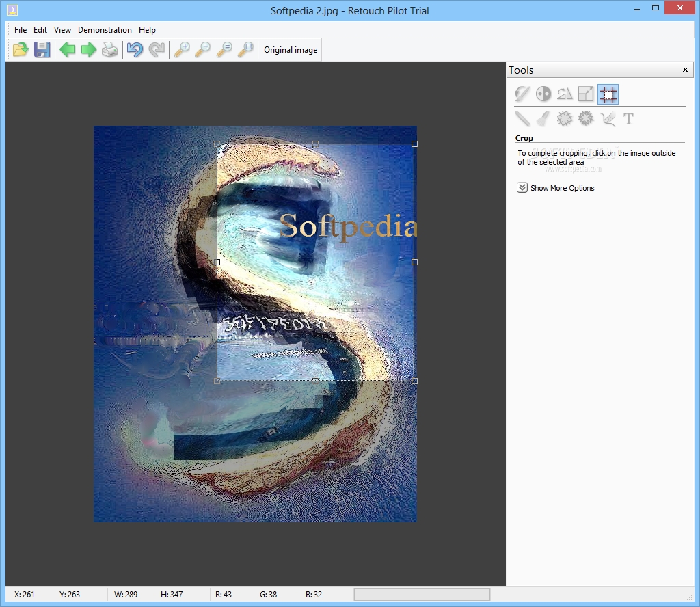Go to next image with right green arrow
The height and width of the screenshot is (607, 700).
(x=88, y=49)
